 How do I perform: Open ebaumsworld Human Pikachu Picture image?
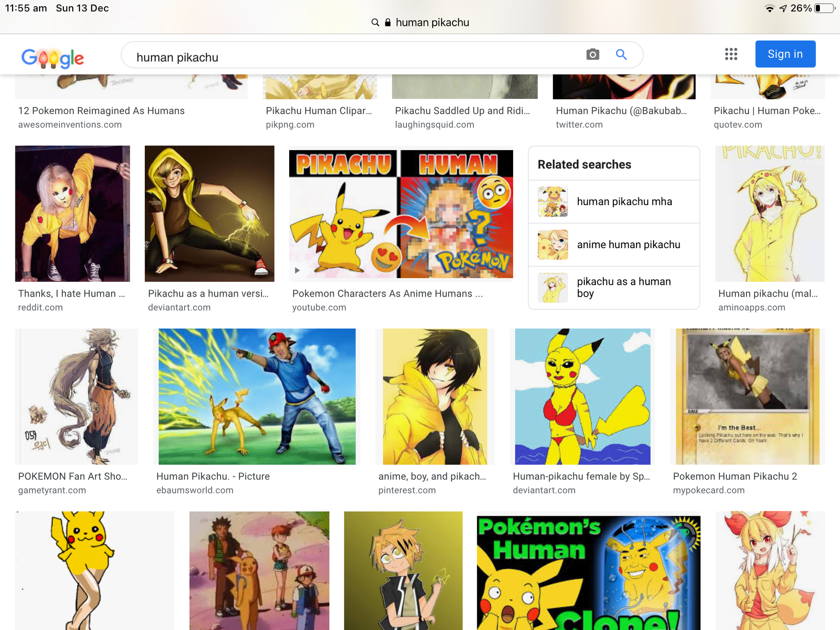pos(257,396)
